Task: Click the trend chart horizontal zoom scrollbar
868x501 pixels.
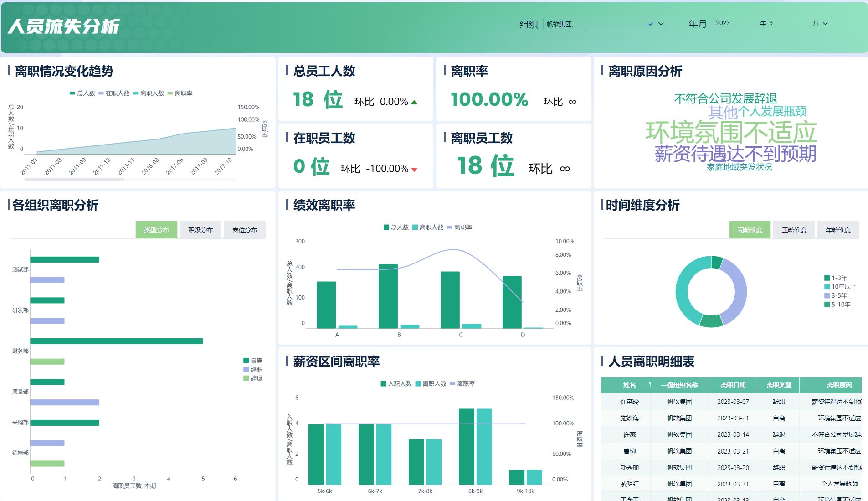Action: [74, 180]
